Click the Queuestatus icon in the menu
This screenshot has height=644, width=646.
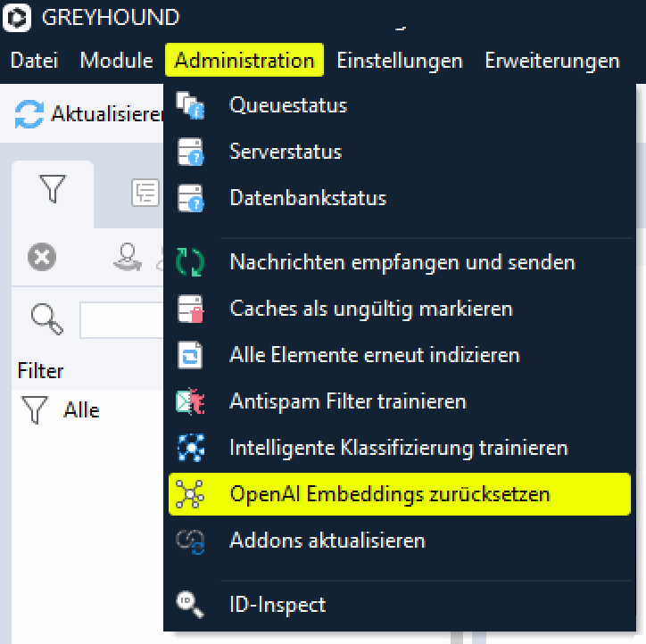click(190, 105)
